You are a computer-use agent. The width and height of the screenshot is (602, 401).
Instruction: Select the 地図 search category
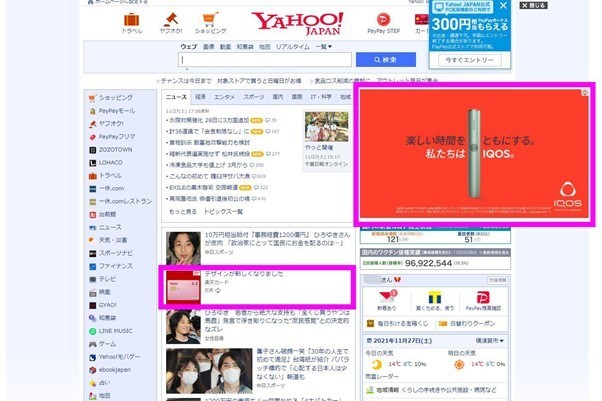[x=265, y=47]
